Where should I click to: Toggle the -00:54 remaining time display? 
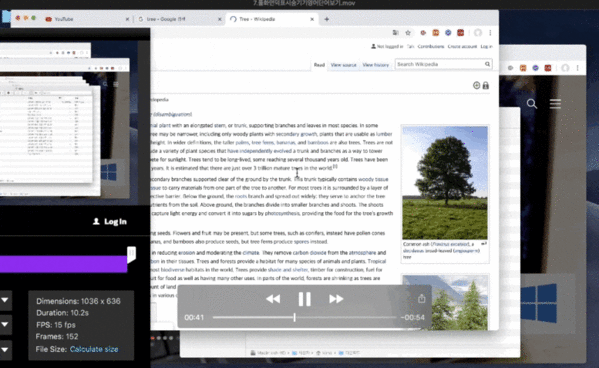coord(413,318)
